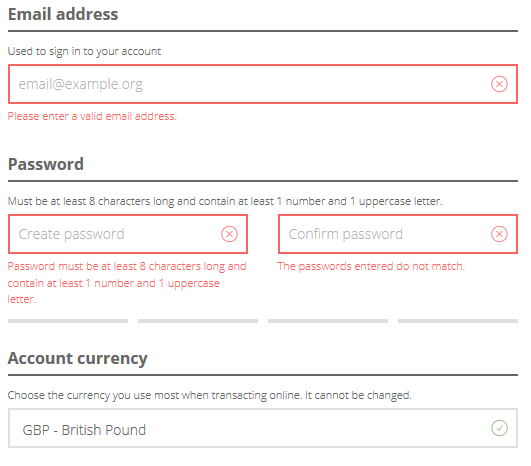The width and height of the screenshot is (531, 466).
Task: Click the email address input field
Action: point(263,84)
